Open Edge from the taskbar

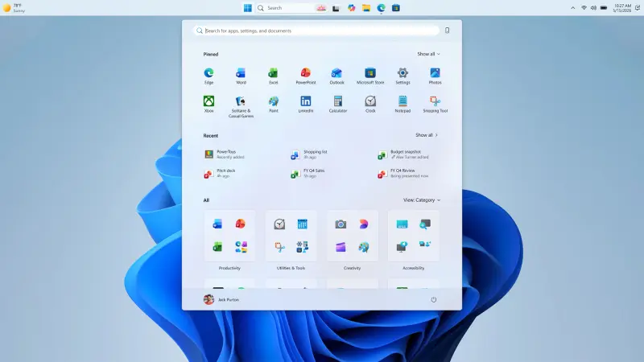point(381,8)
